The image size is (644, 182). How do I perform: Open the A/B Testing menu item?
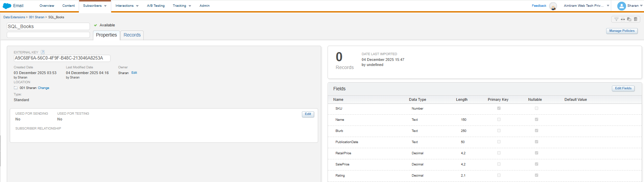(x=156, y=6)
